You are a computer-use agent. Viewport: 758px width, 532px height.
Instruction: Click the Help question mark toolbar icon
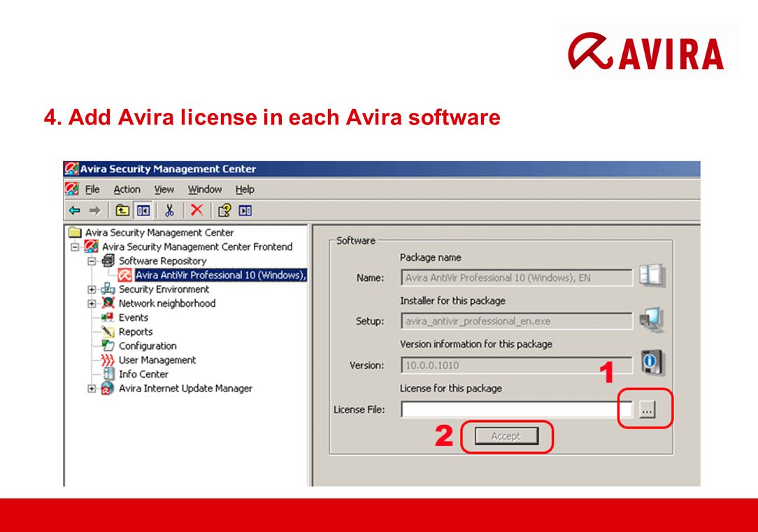click(x=224, y=210)
